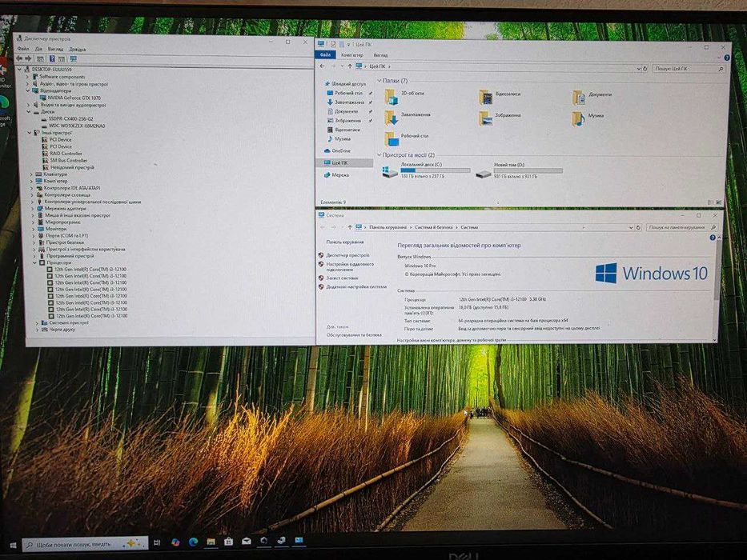Select Невідомий пристрій device
Viewport: 747px width, 560px height.
[72, 167]
